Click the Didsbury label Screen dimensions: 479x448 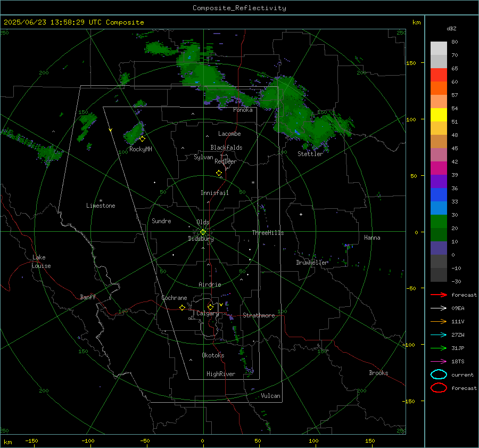tap(201, 239)
